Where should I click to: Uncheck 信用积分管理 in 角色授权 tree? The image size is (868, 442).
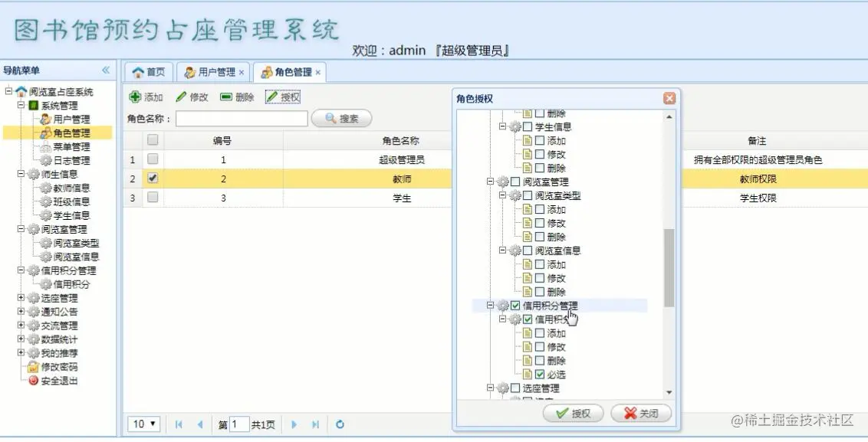[x=515, y=306]
